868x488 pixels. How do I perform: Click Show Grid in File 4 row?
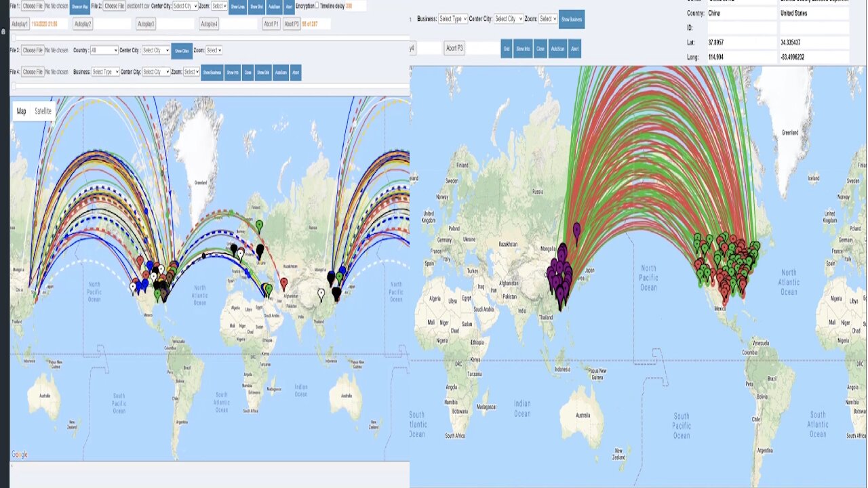click(x=264, y=73)
